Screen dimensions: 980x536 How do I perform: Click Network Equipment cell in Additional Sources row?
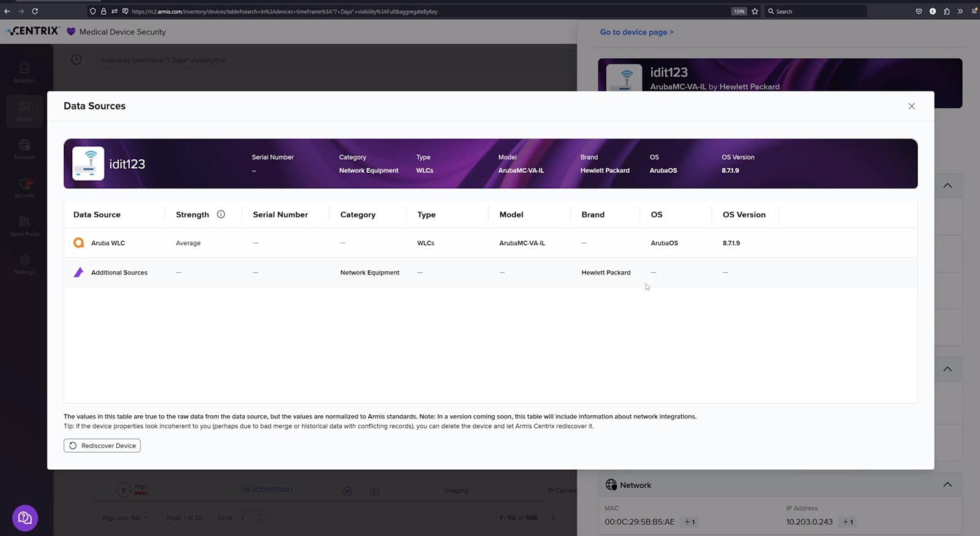[x=370, y=273]
